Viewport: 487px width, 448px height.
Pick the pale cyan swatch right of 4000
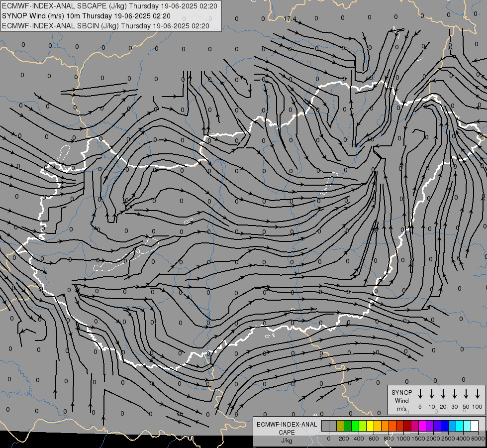click(x=467, y=426)
